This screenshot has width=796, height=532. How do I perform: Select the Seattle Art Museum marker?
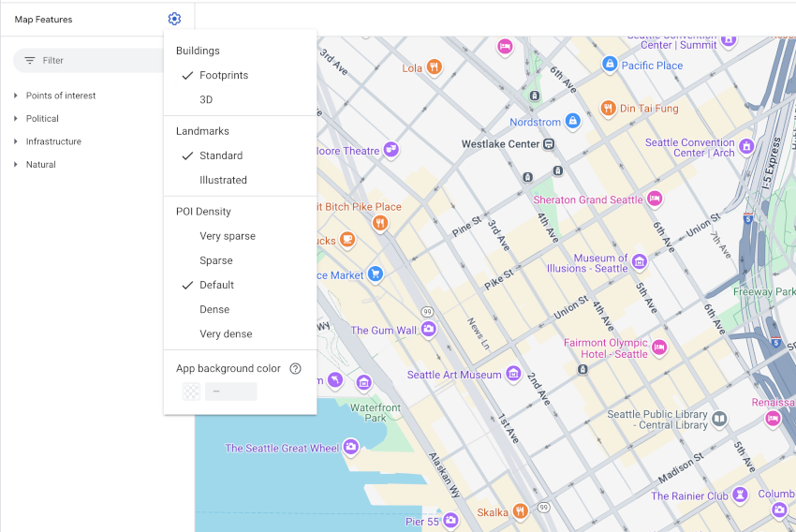coord(513,374)
